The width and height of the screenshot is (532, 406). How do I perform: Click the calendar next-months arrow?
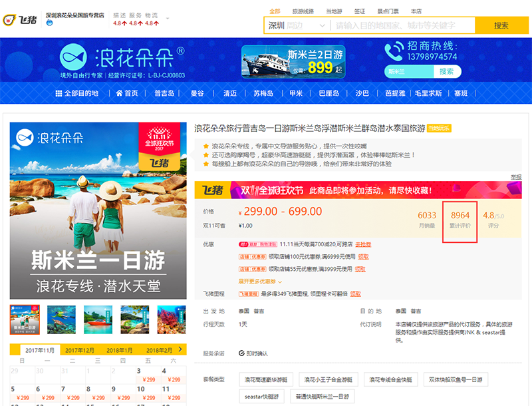(x=180, y=349)
